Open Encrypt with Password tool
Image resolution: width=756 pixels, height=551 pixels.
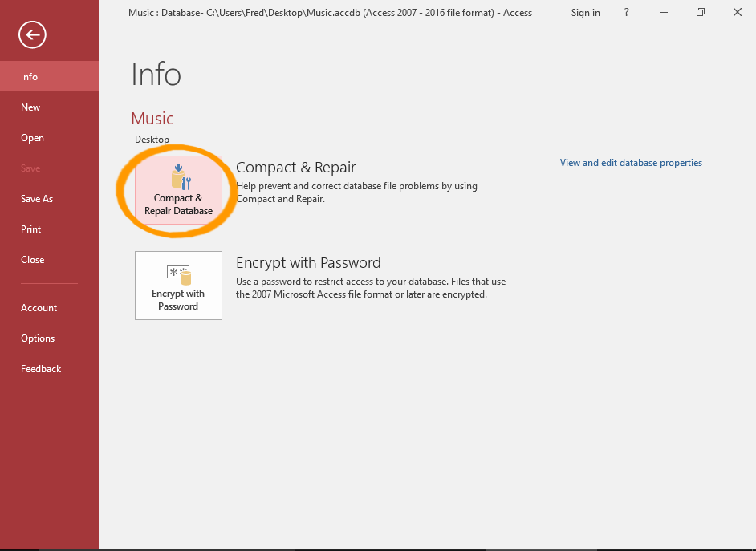(x=178, y=286)
